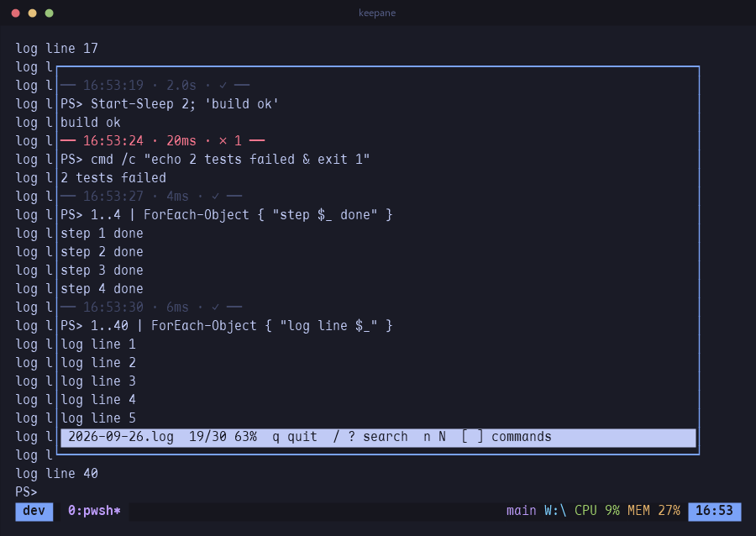The height and width of the screenshot is (536, 756).
Task: Click the 16:53:19 2.0s command header
Action: point(155,86)
